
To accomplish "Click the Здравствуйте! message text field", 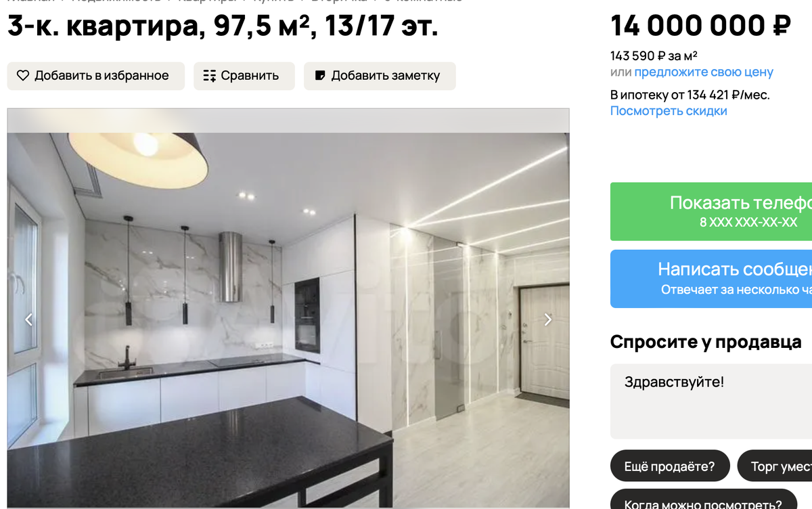I will click(711, 401).
